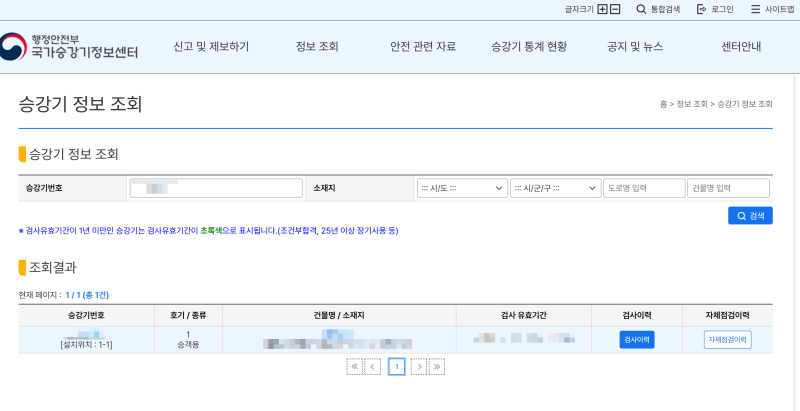Open the 신고 및 제보하기 menu
The height and width of the screenshot is (411, 800).
pyautogui.click(x=211, y=47)
